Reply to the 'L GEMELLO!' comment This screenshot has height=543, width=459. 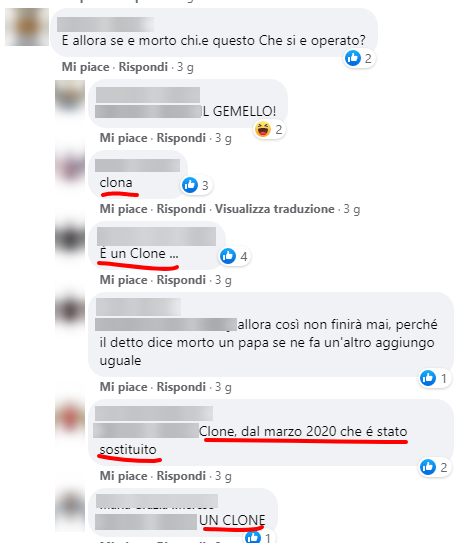click(181, 138)
